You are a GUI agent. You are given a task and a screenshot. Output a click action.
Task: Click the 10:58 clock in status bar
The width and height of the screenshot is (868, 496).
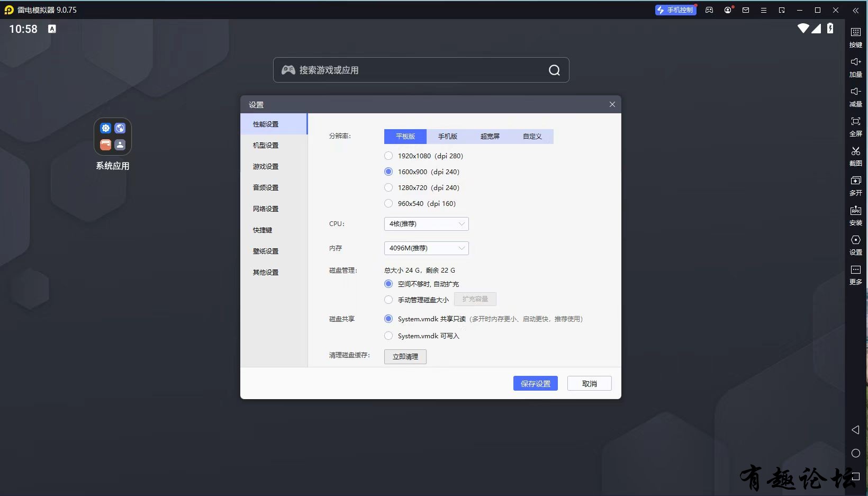(23, 29)
